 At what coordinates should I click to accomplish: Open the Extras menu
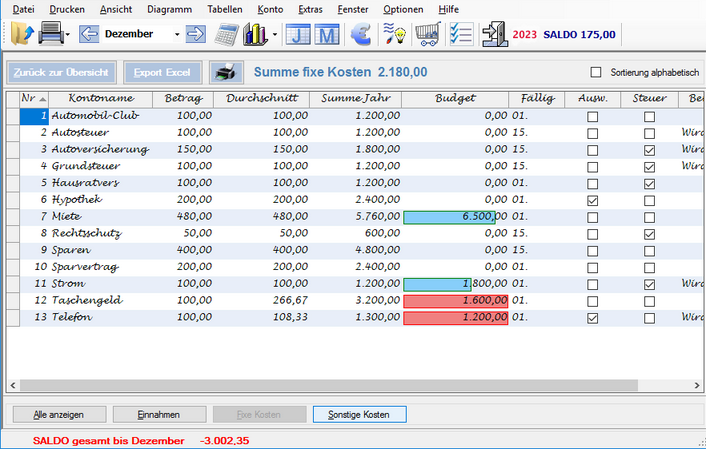(x=310, y=8)
